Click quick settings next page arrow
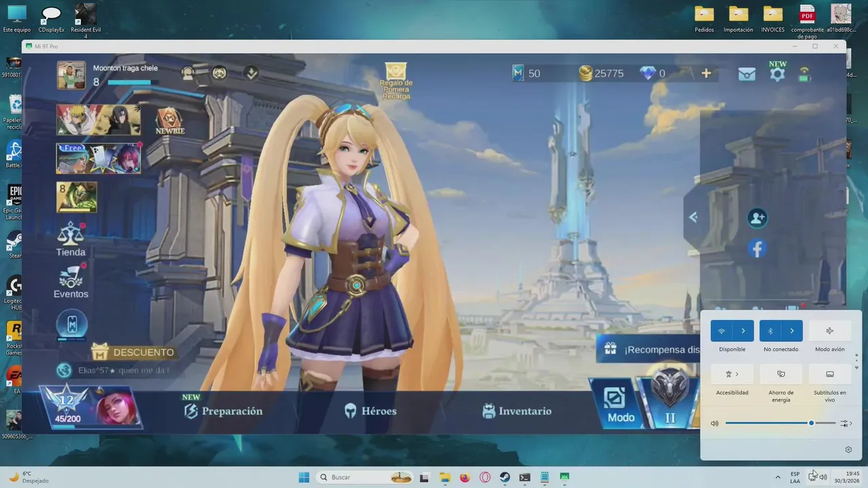The width and height of the screenshot is (868, 488). pyautogui.click(x=856, y=368)
